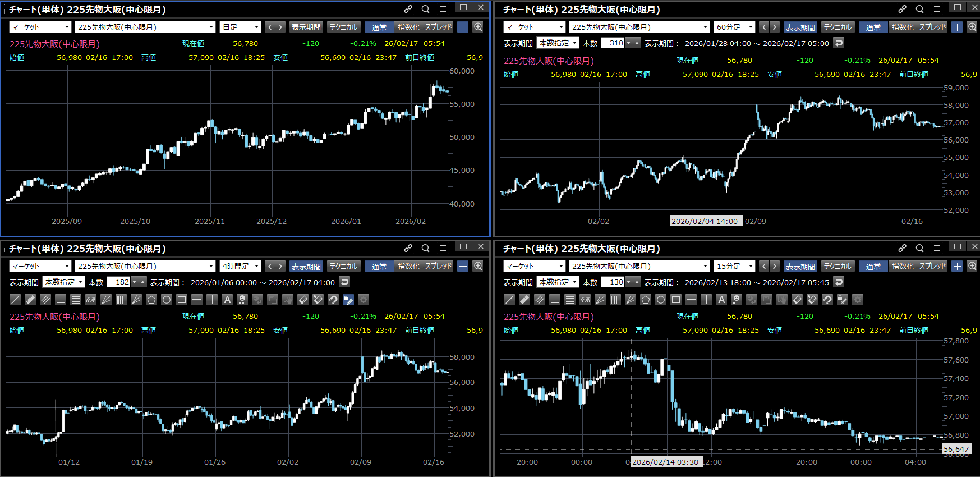Open the hamburger menu in the 日足 chart title bar
Image resolution: width=980 pixels, height=477 pixels.
tap(443, 9)
